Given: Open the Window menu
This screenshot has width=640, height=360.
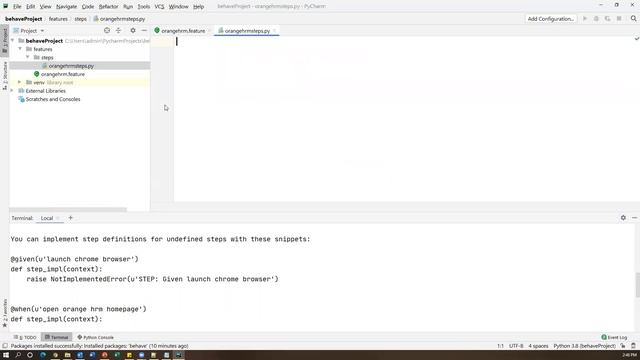Looking at the screenshot, I should click(178, 7).
